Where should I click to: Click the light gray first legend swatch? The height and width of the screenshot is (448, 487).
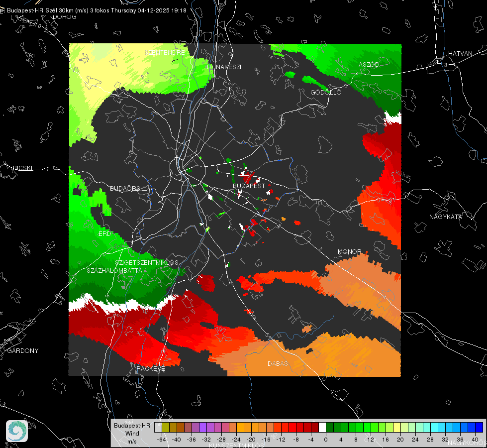point(158,428)
